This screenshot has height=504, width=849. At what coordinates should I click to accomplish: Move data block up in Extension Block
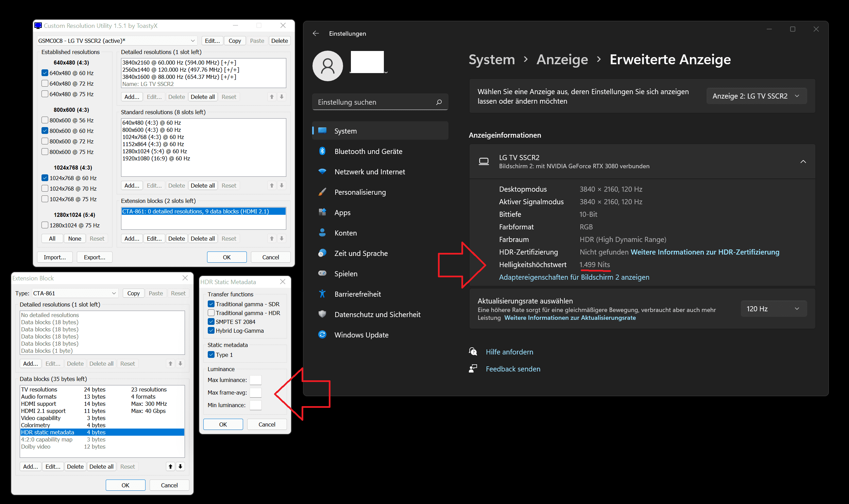pyautogui.click(x=171, y=467)
